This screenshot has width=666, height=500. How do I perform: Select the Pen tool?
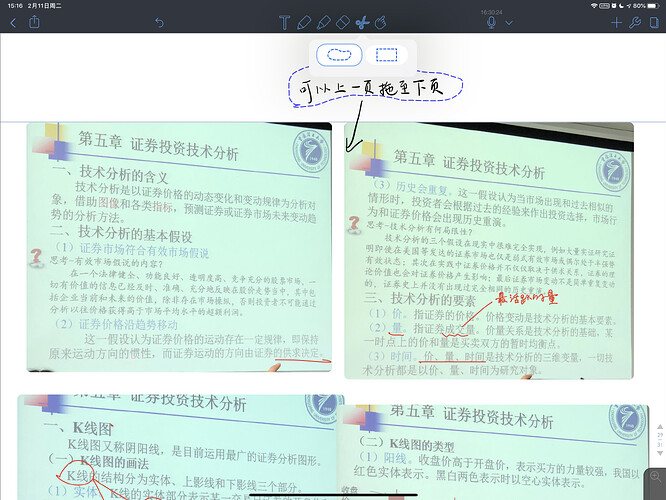tap(304, 22)
